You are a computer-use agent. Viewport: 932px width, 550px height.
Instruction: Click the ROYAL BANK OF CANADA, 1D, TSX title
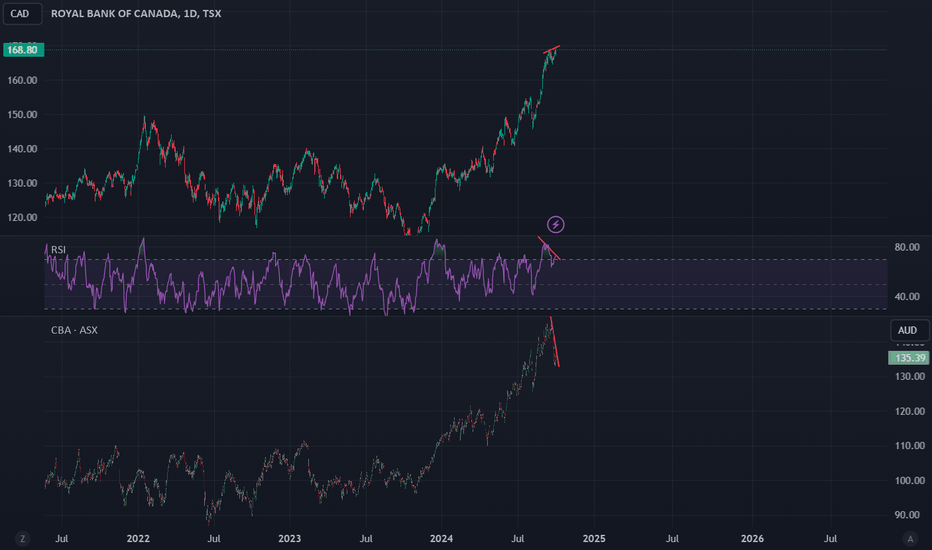[136, 13]
